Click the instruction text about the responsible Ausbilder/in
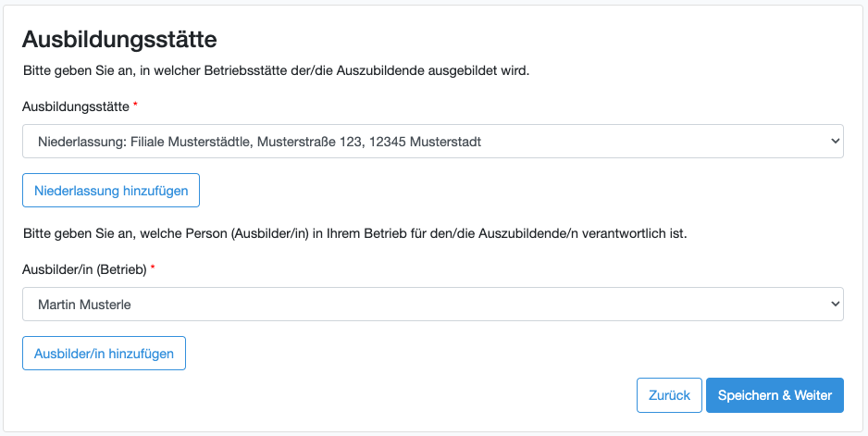The height and width of the screenshot is (436, 868). click(354, 233)
